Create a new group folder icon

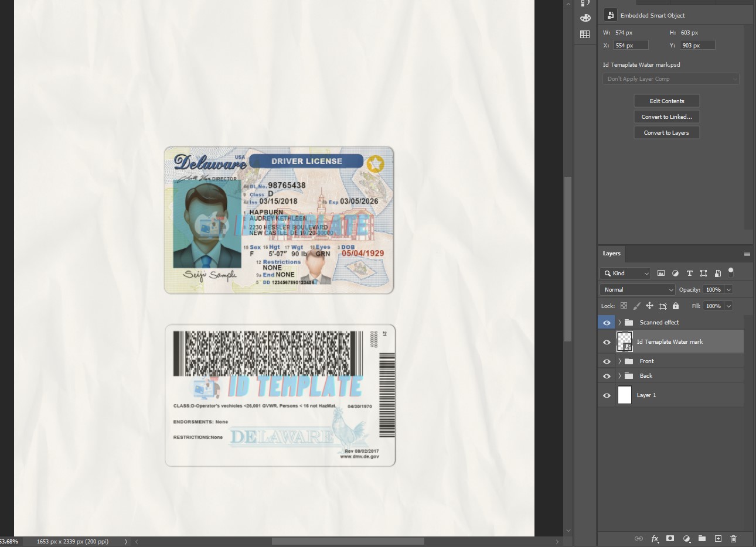702,539
